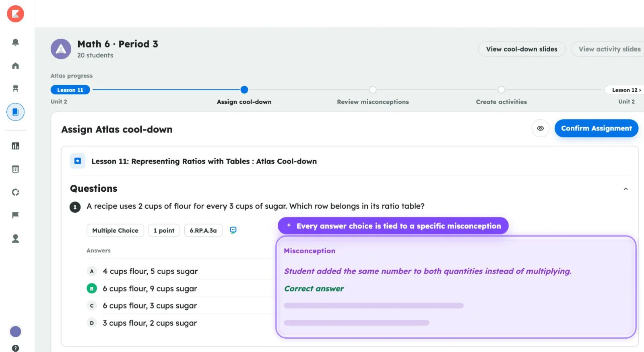Toggle preview with the eye icon
This screenshot has height=352, width=644.
(x=540, y=128)
